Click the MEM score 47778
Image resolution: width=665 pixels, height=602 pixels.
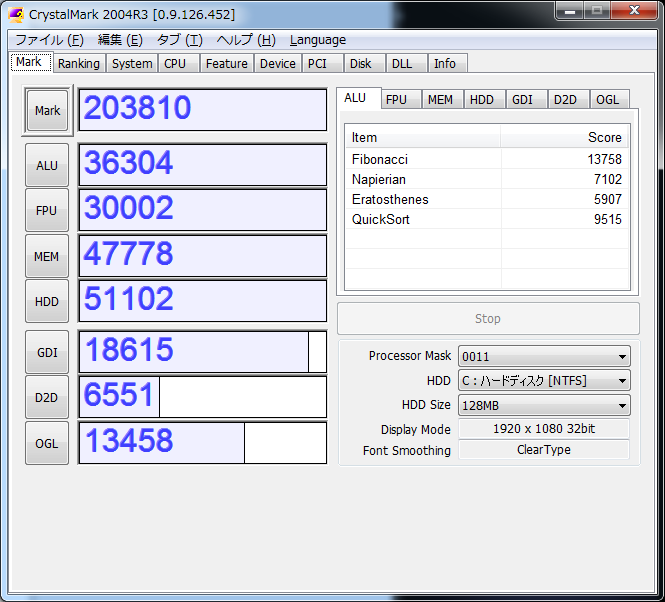click(203, 256)
